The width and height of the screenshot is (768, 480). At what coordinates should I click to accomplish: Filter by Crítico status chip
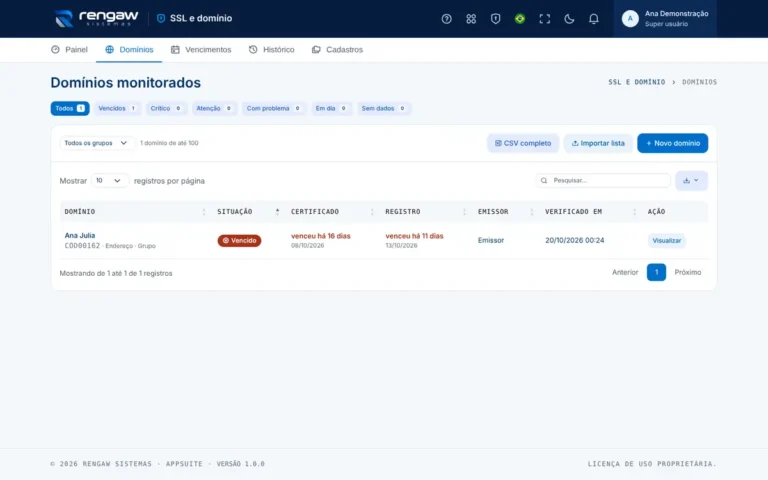click(166, 108)
